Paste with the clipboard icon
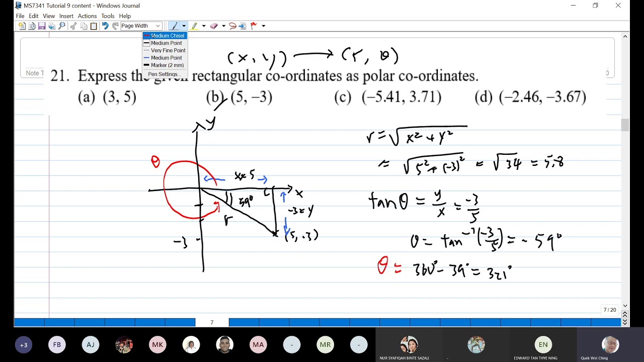Screen dimensions: 644x362 pos(94,26)
